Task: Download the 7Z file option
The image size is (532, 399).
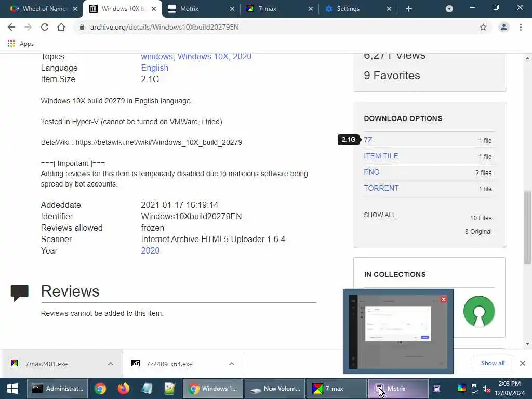Action: [368, 140]
